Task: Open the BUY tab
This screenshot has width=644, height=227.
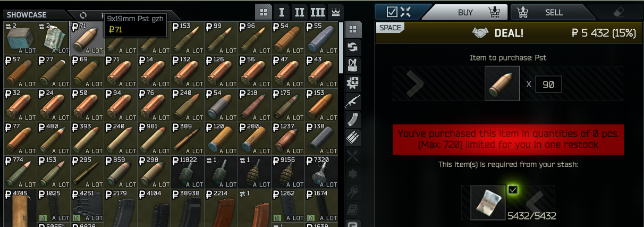Action: coord(467,12)
